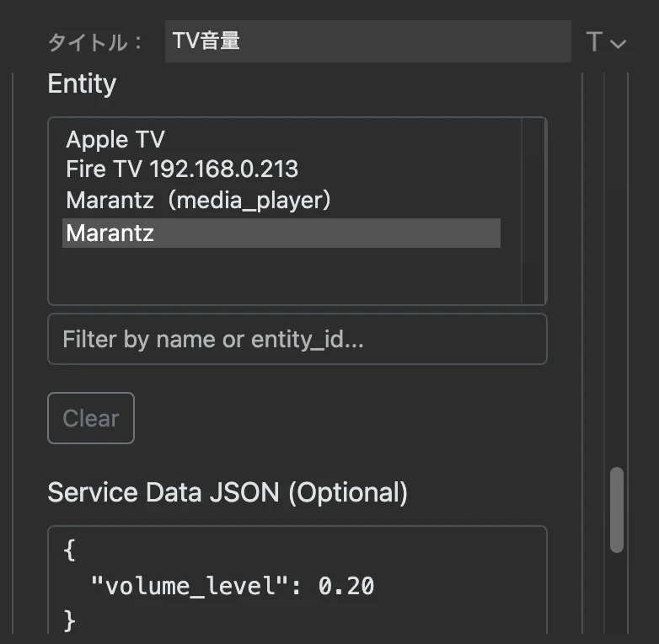
Task: Place the cursor on the 0.20 volume value
Action: 346,586
